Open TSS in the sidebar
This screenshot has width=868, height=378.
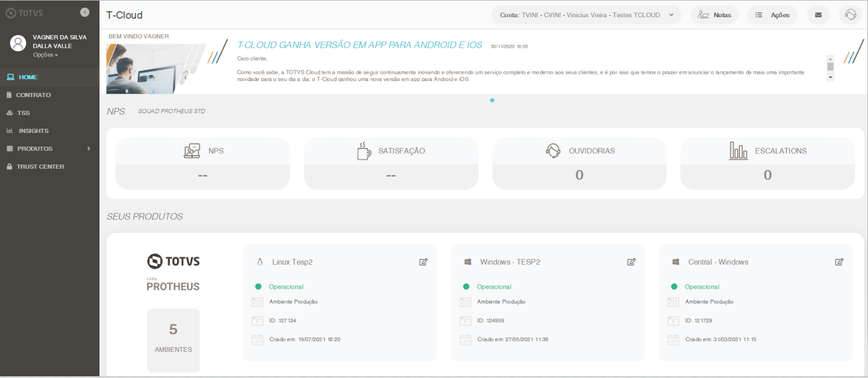(x=49, y=113)
